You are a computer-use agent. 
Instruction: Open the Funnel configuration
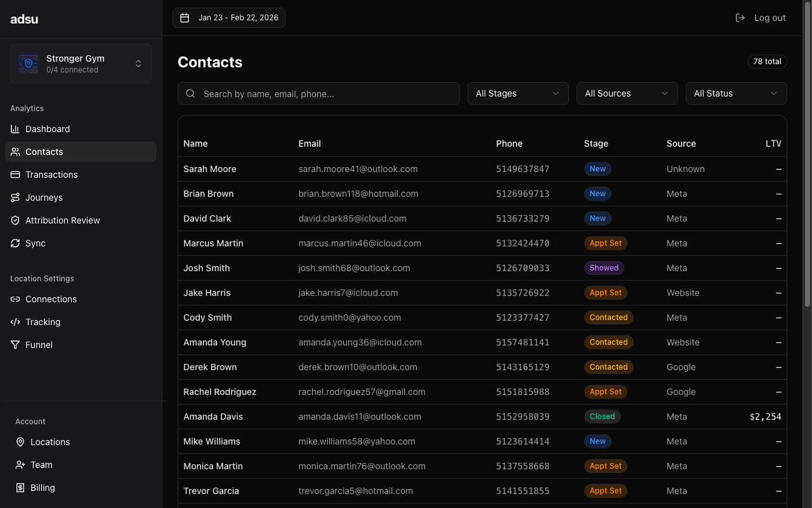click(x=39, y=345)
